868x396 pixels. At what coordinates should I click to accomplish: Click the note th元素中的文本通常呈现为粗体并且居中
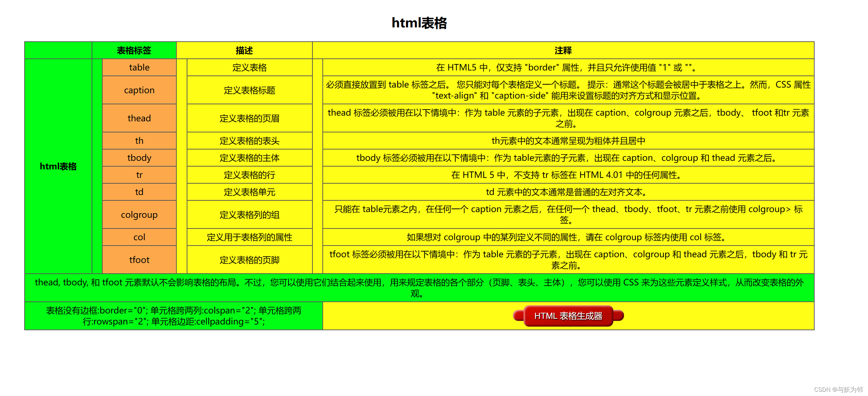coord(568,141)
